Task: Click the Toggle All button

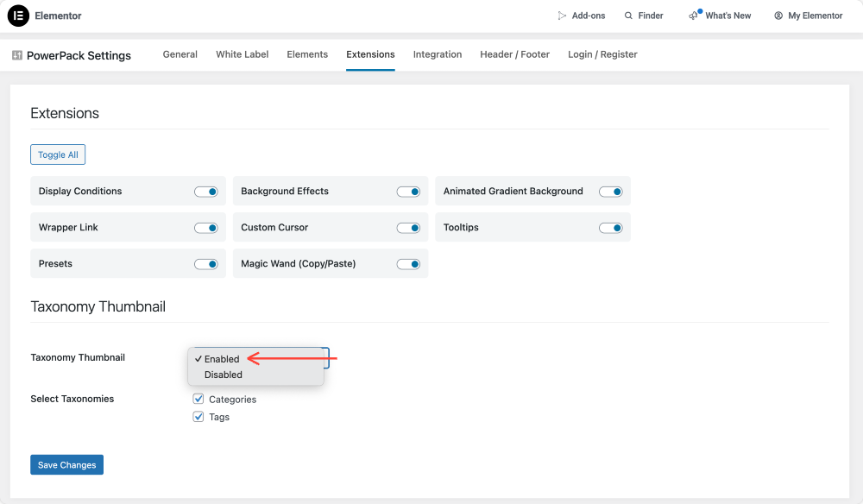Action: click(58, 154)
